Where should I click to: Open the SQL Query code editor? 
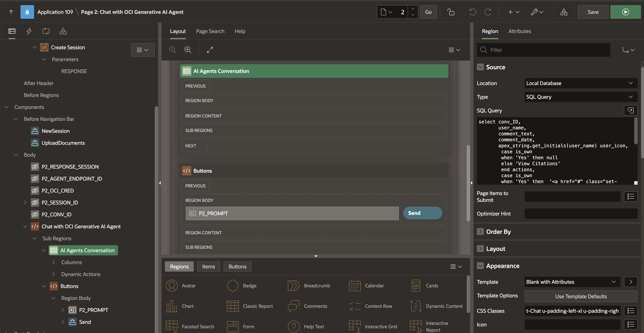tap(630, 110)
